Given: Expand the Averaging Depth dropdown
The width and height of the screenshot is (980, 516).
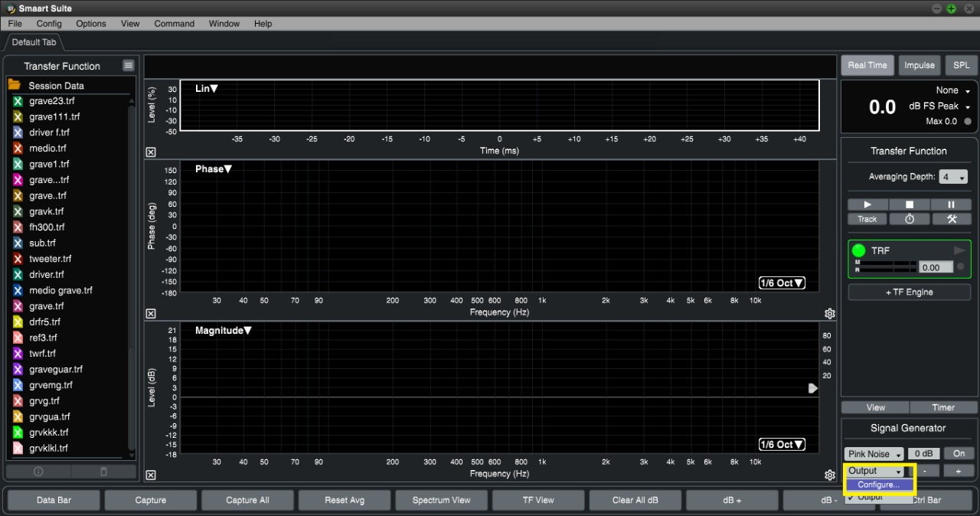Looking at the screenshot, I should tap(953, 177).
